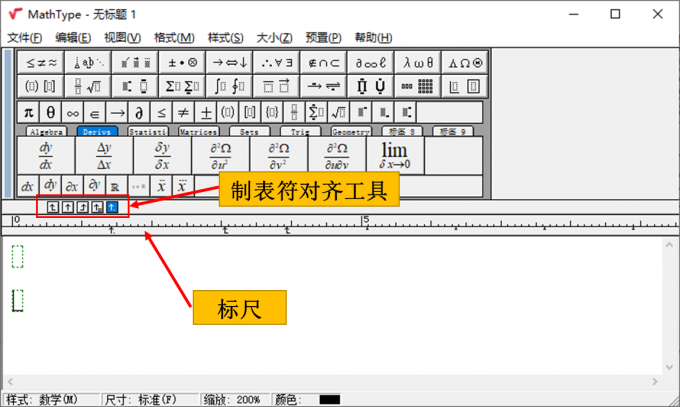Open the matrix templates palette
This screenshot has width=680, height=407.
pyautogui.click(x=418, y=86)
